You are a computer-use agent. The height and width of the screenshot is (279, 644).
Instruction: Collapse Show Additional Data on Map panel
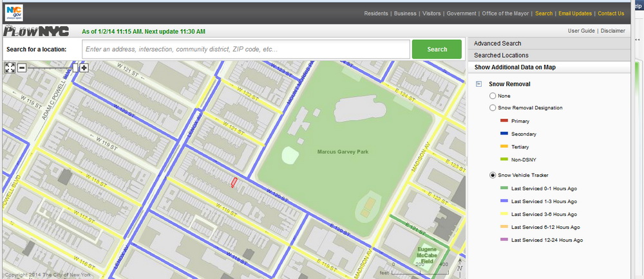549,67
